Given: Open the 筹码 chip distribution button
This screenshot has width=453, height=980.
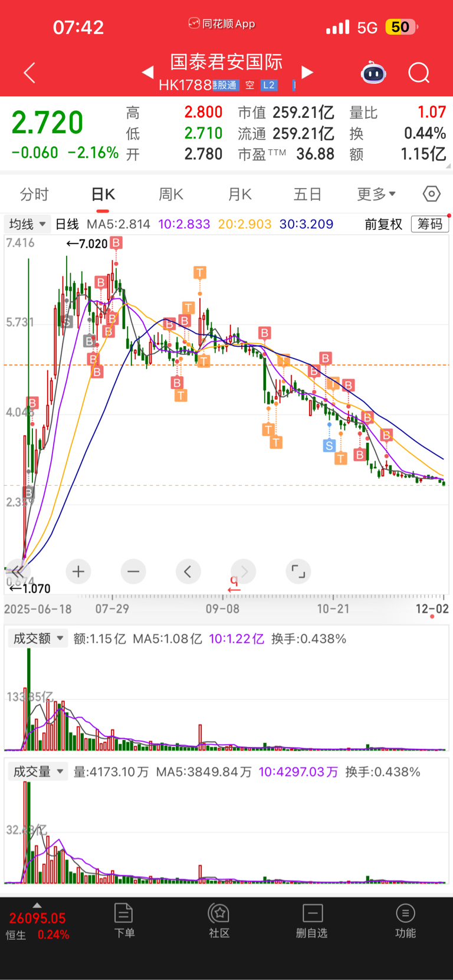Looking at the screenshot, I should click(x=430, y=224).
